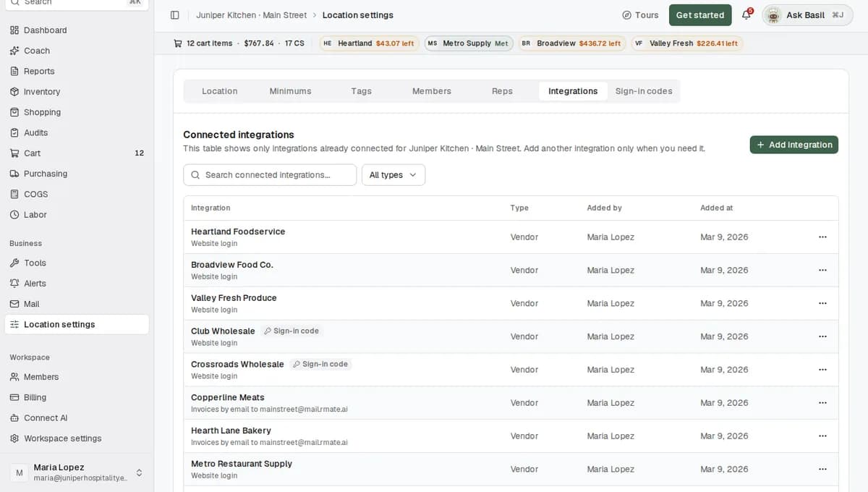Viewport: 868px width, 492px height.
Task: Click the sidebar Search box
Action: [77, 4]
